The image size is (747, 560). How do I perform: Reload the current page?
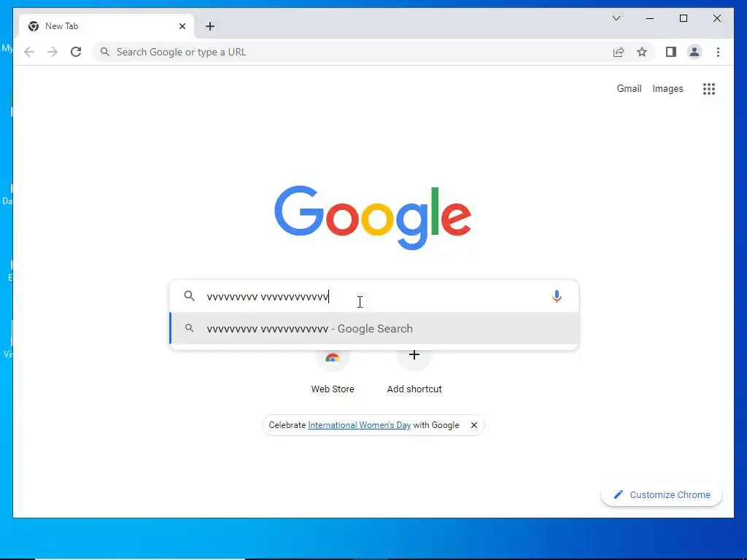click(76, 52)
